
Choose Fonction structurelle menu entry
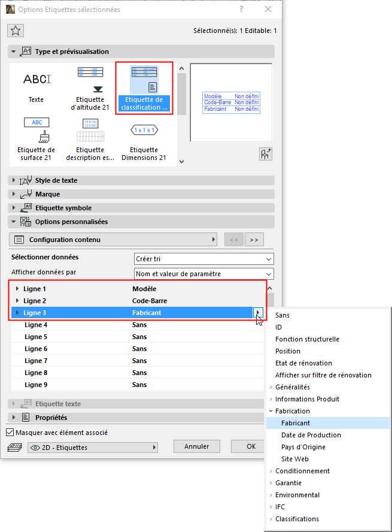pyautogui.click(x=307, y=339)
